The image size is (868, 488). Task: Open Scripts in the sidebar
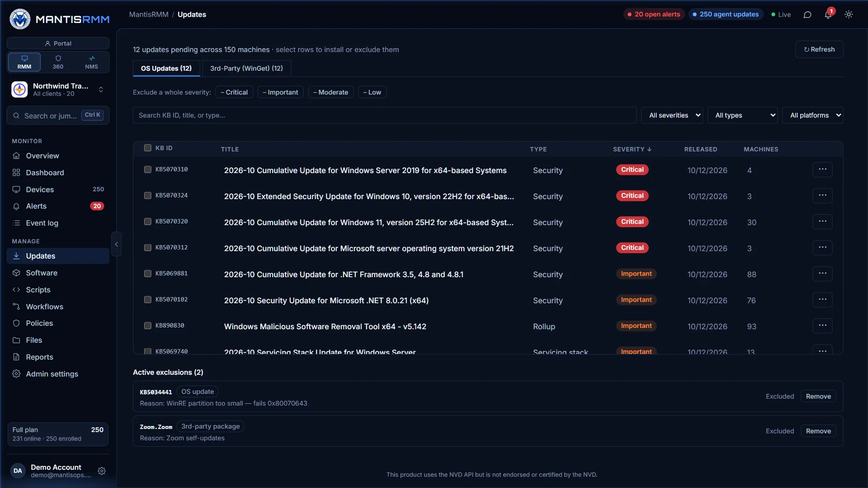(58, 290)
